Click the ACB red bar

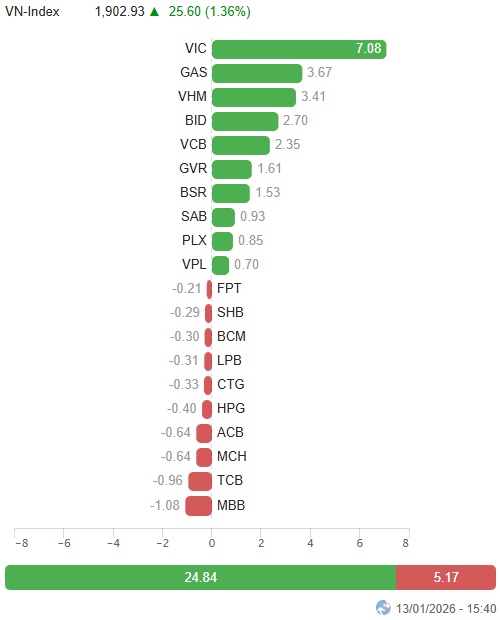click(204, 433)
